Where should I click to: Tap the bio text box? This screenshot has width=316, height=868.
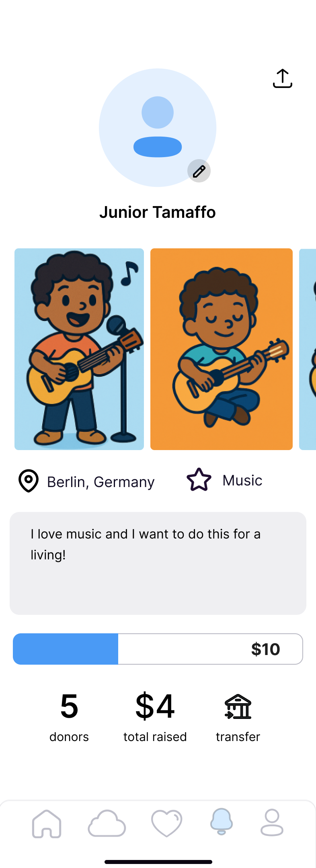pos(158,563)
